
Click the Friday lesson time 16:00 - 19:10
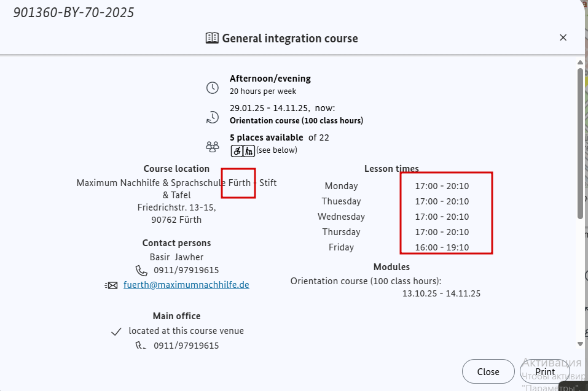[442, 247]
